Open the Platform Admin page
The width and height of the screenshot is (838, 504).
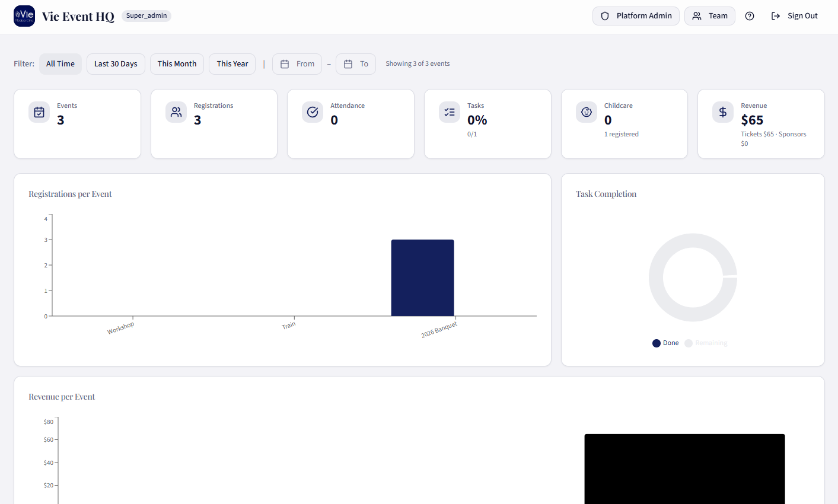point(636,16)
